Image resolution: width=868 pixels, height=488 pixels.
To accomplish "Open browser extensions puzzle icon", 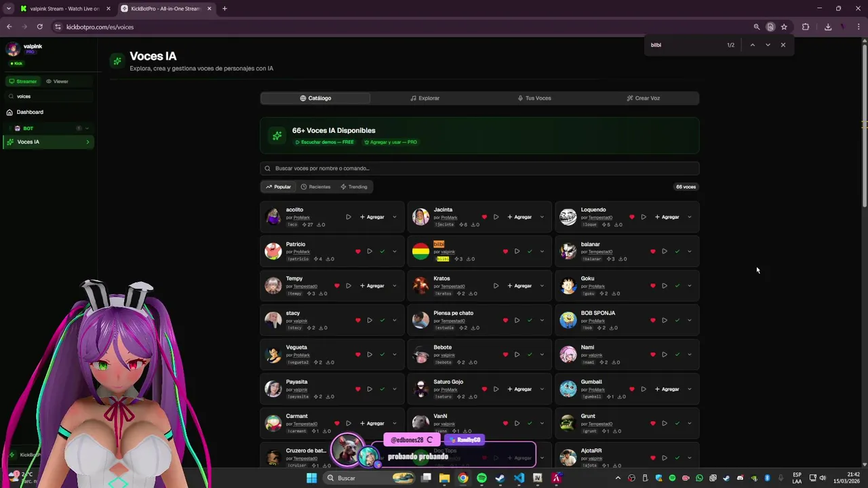I will click(806, 27).
